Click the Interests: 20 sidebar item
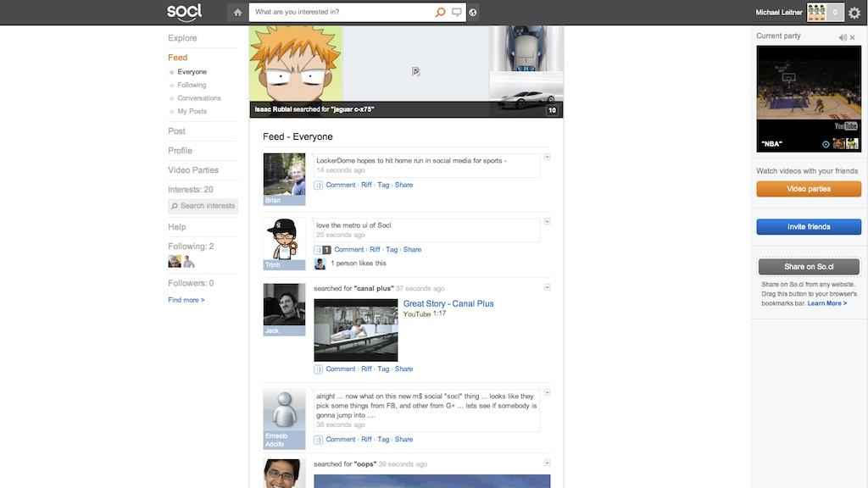This screenshot has height=488, width=868. click(x=191, y=189)
